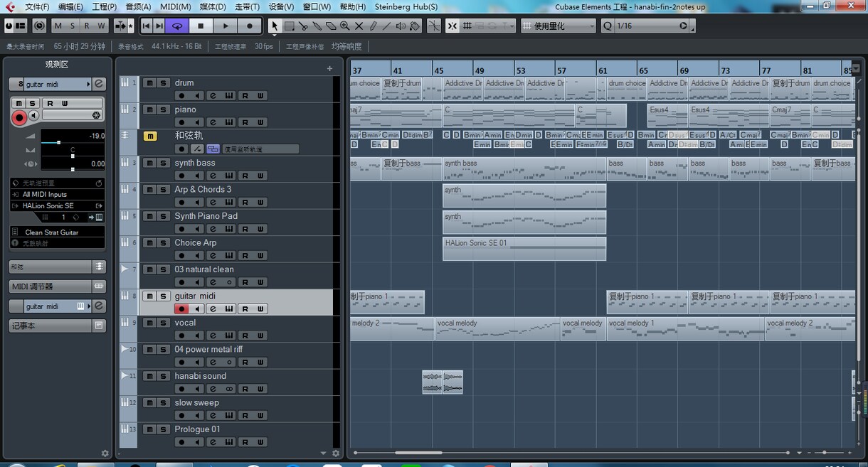Toggle Snap on/off button in toolbar
The width and height of the screenshot is (868, 467).
(452, 26)
